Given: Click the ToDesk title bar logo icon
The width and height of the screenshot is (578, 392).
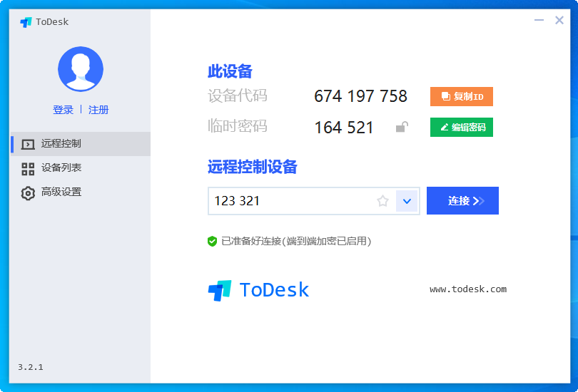Looking at the screenshot, I should [26, 22].
